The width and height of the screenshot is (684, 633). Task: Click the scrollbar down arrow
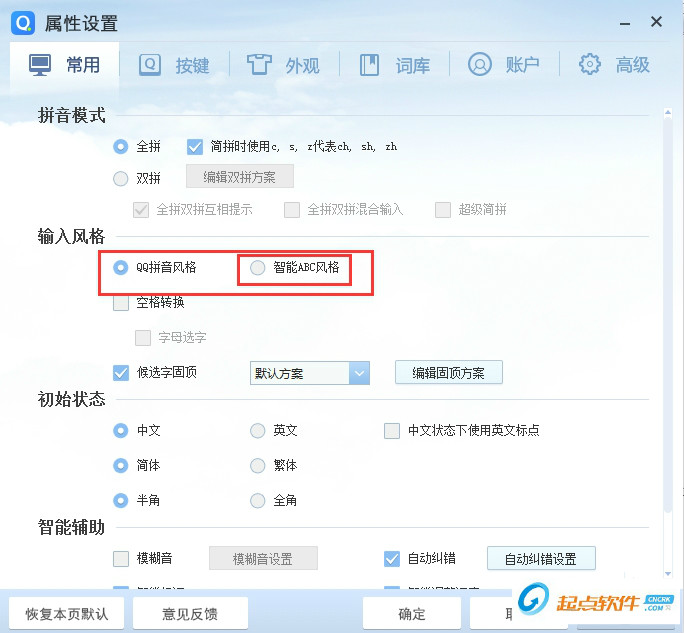pyautogui.click(x=668, y=574)
